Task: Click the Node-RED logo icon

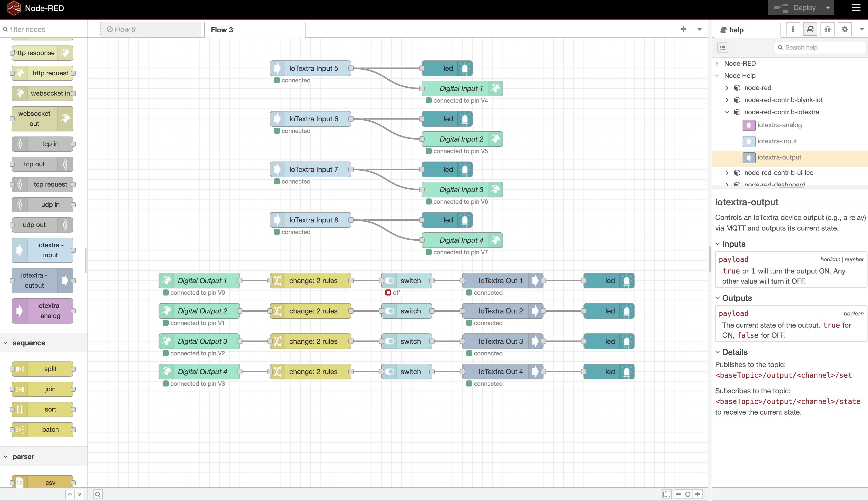Action: 14,8
